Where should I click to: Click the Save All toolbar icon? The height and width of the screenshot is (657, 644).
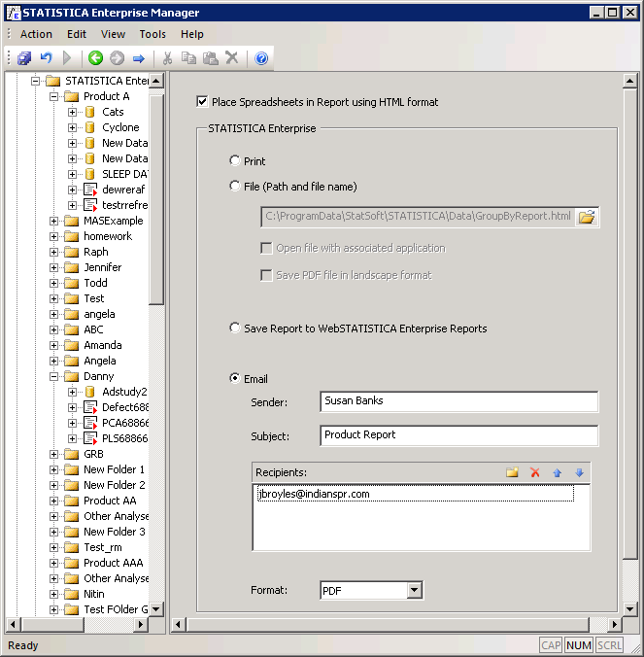click(x=24, y=57)
